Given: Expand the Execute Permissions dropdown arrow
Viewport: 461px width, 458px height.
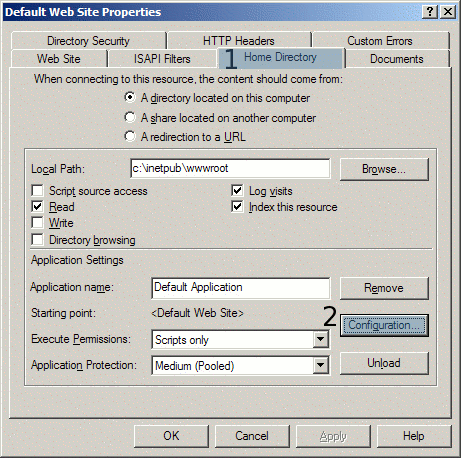Looking at the screenshot, I should coord(321,340).
